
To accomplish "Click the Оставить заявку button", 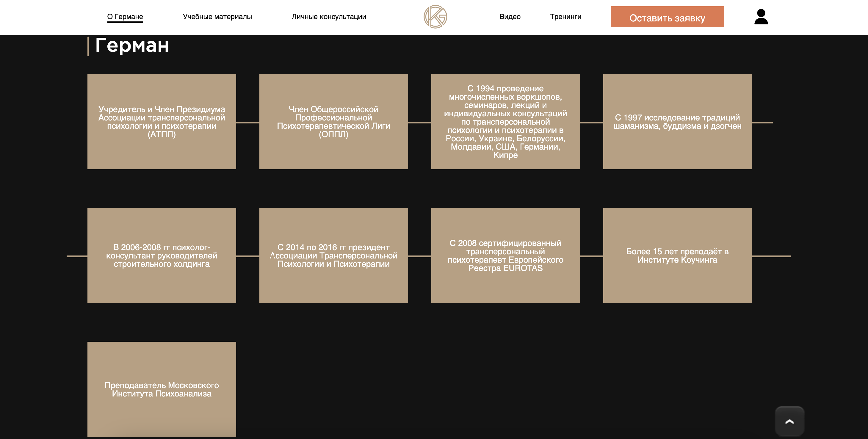I will pyautogui.click(x=667, y=17).
